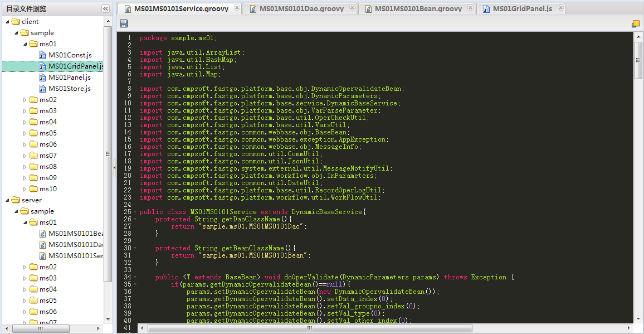Expand the client ms08 folder

pyautogui.click(x=25, y=166)
